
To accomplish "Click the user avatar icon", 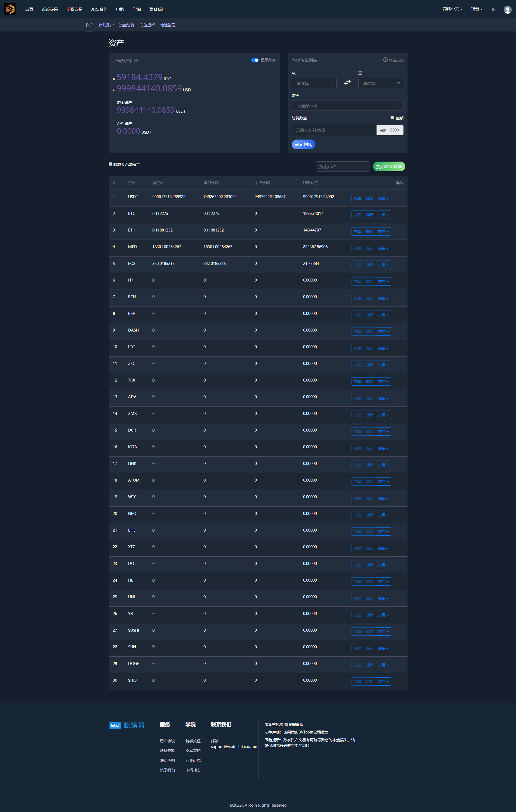I will tap(507, 10).
